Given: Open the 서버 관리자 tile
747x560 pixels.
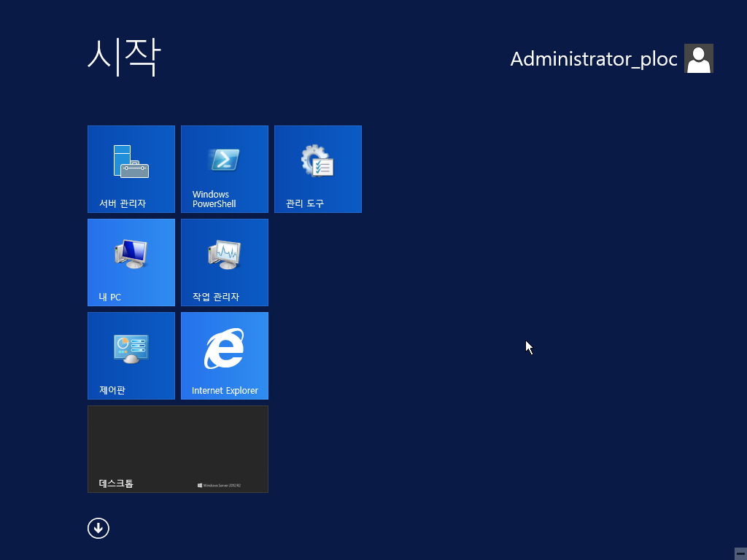Looking at the screenshot, I should point(131,169).
